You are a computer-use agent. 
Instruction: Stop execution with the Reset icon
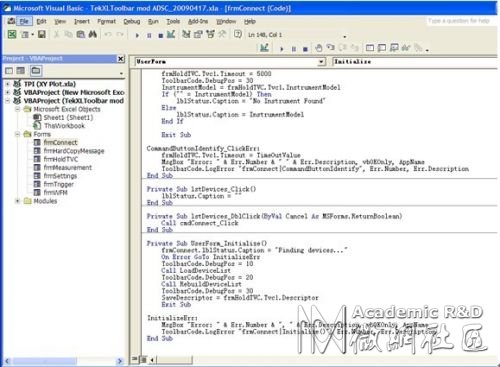pos(161,35)
